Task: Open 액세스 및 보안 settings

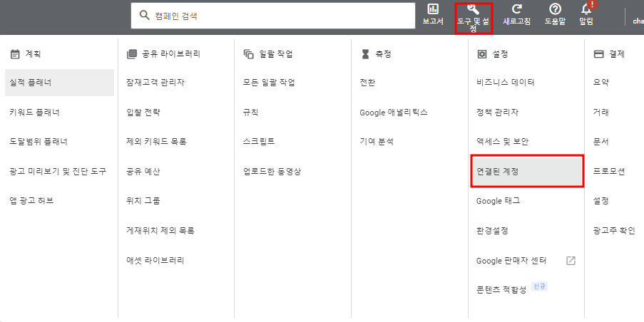Action: coord(502,142)
